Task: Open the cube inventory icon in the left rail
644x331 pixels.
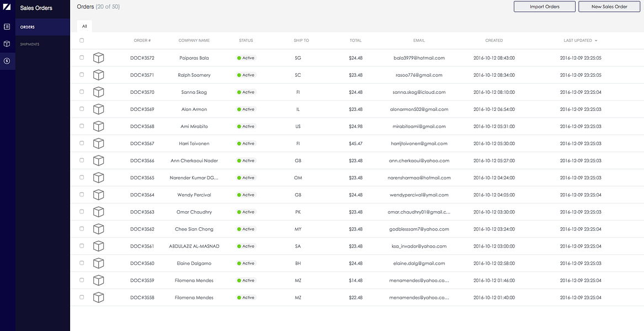Action: (7, 44)
